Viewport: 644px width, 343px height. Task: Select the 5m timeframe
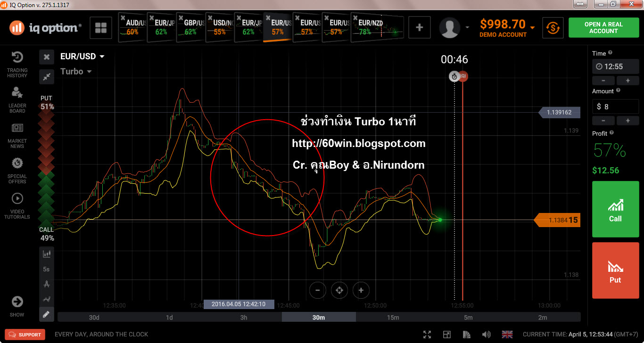tap(468, 318)
